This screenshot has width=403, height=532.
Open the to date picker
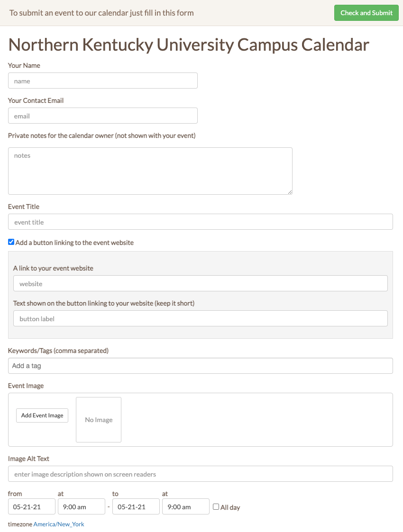136,506
